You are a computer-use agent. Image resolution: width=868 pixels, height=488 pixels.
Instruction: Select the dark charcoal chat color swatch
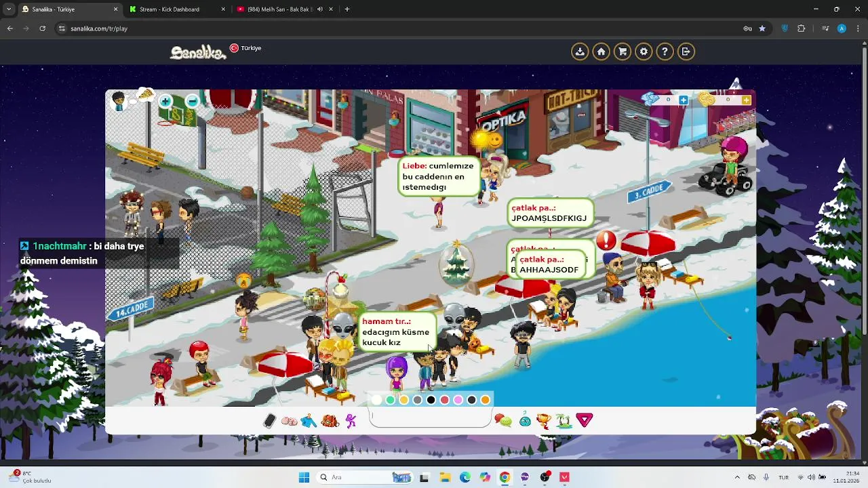(x=472, y=400)
